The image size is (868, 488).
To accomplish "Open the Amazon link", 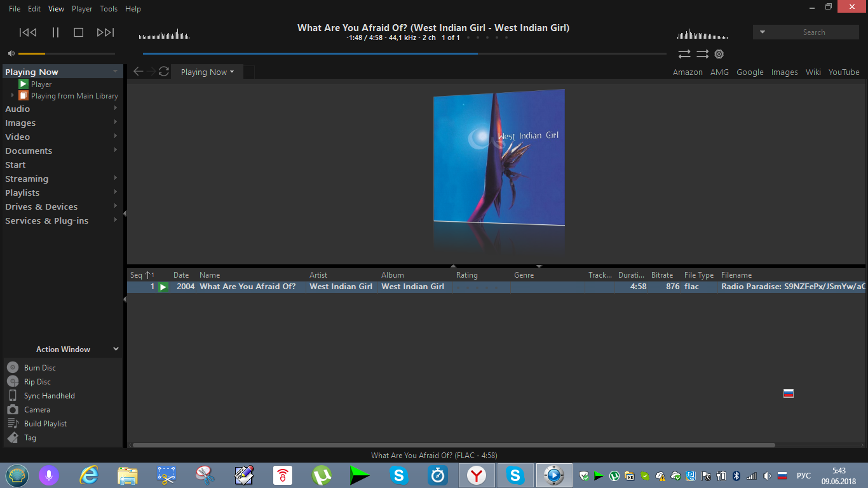I will [x=688, y=72].
